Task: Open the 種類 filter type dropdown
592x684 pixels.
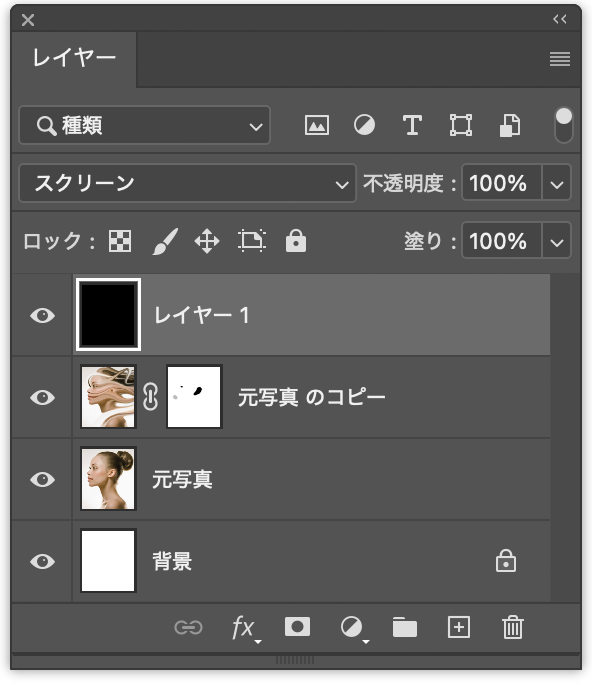Action: 144,126
